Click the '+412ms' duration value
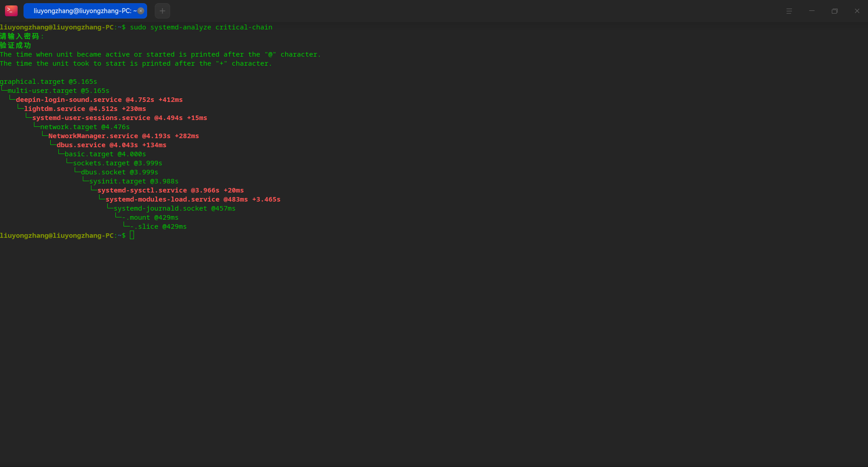This screenshot has height=467, width=868. (x=171, y=100)
